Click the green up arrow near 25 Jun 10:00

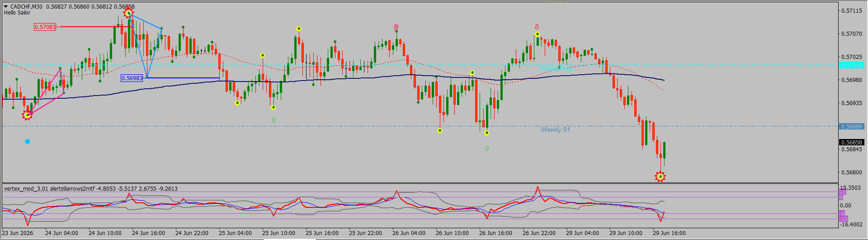[x=274, y=120]
